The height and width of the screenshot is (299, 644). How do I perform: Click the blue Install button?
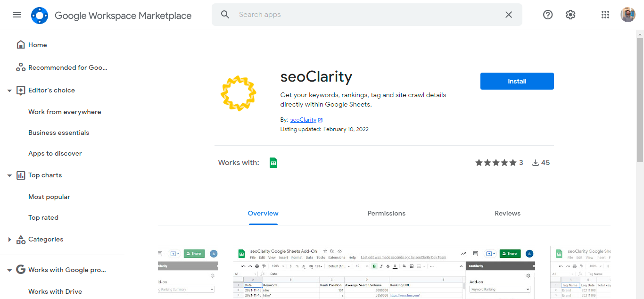(x=517, y=81)
